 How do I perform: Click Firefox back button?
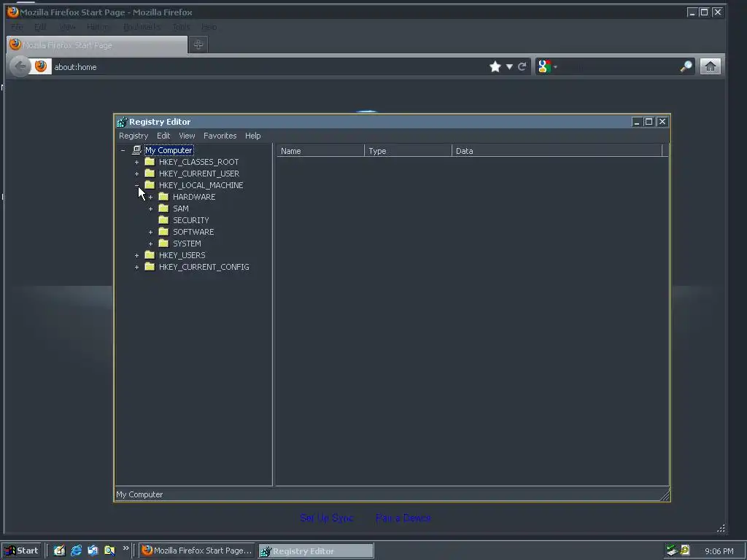pyautogui.click(x=20, y=66)
